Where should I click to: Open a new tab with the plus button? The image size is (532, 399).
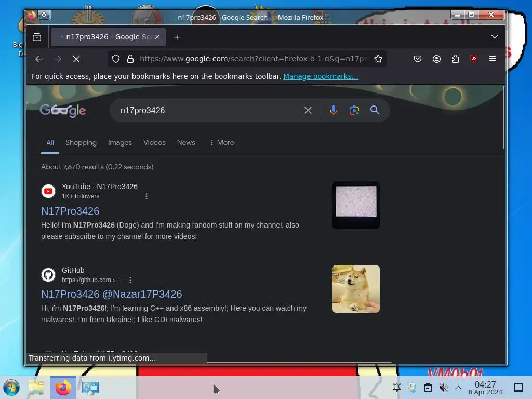(177, 37)
